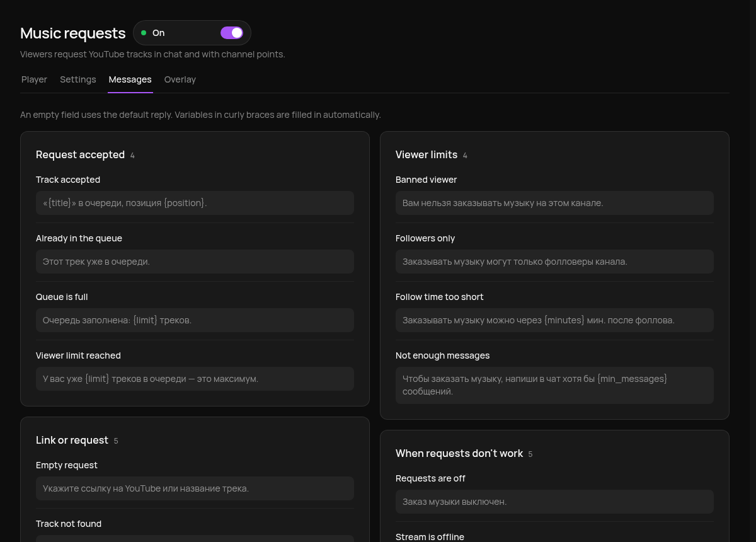This screenshot has height=542, width=756.
Task: Click the "Viewers request YouTube tracks" description
Action: pos(152,54)
